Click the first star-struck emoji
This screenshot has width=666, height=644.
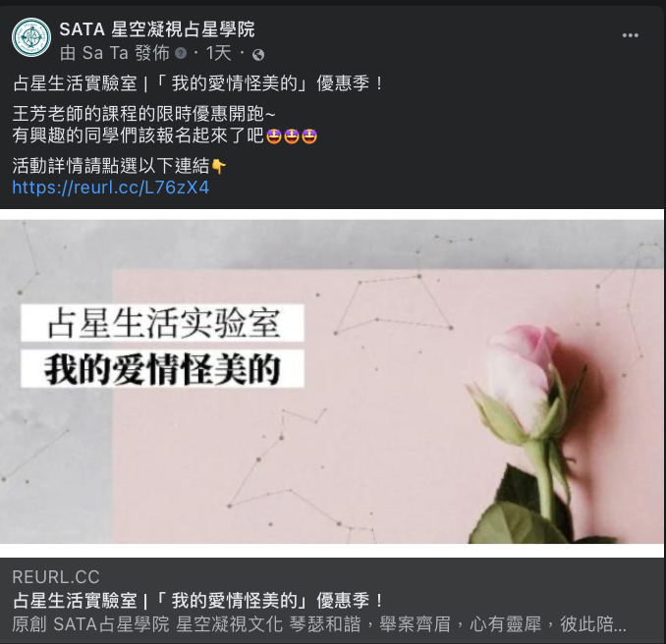[x=274, y=136]
